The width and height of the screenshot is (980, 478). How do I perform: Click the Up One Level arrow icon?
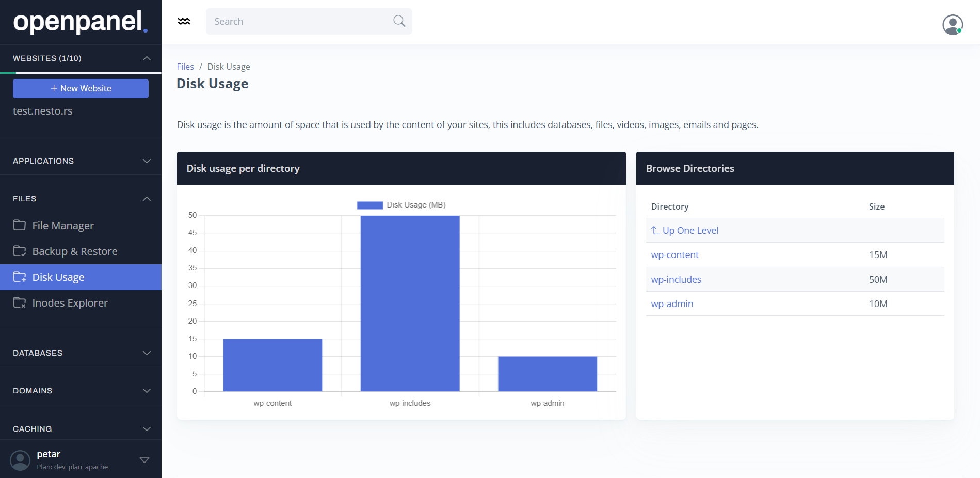(655, 230)
